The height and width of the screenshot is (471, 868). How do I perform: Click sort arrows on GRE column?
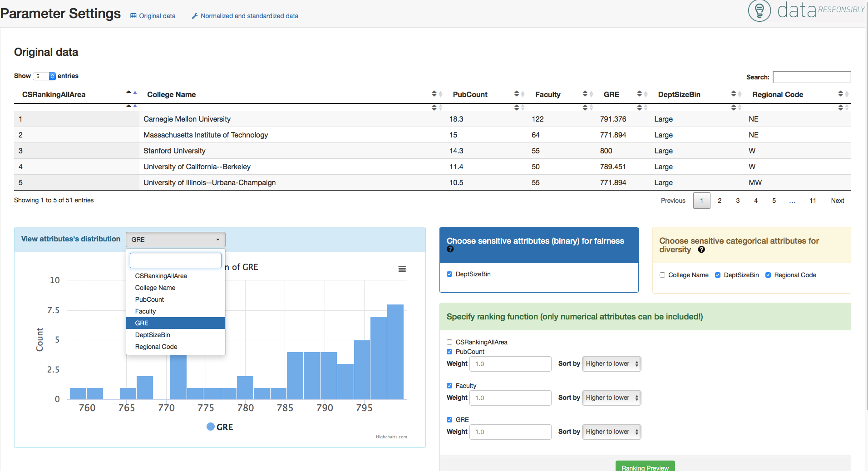[x=642, y=94]
